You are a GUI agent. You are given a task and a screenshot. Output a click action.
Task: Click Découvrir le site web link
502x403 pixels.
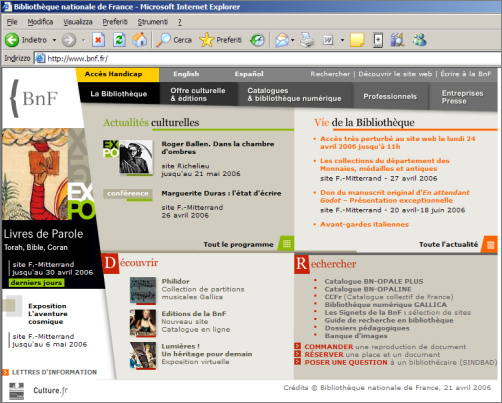[395, 74]
